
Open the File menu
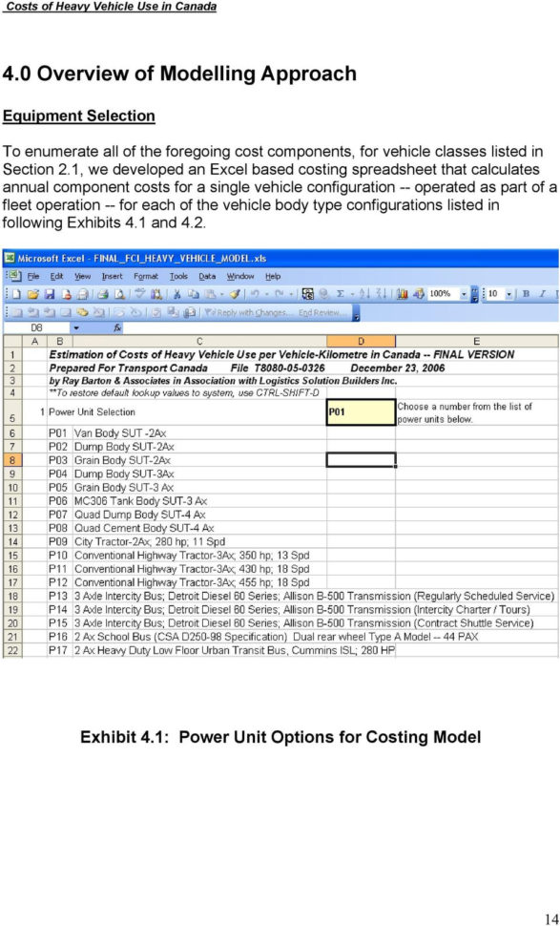[33, 276]
